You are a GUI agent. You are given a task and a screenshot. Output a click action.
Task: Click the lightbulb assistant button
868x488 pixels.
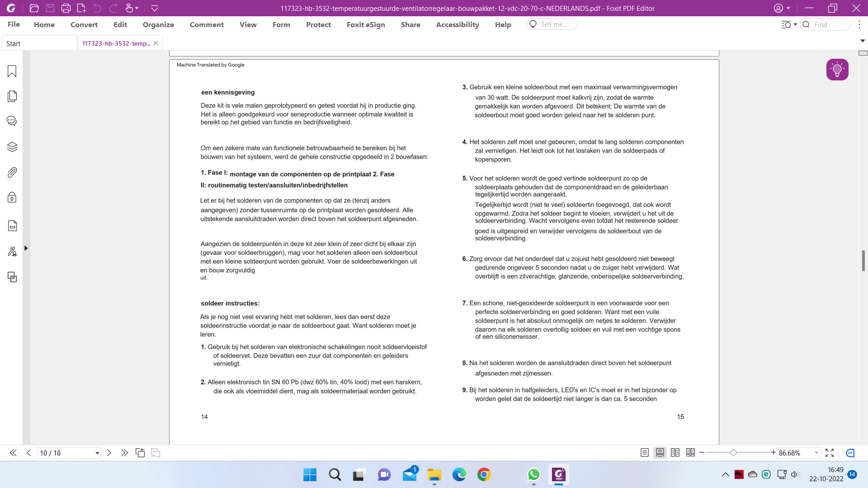(x=837, y=70)
